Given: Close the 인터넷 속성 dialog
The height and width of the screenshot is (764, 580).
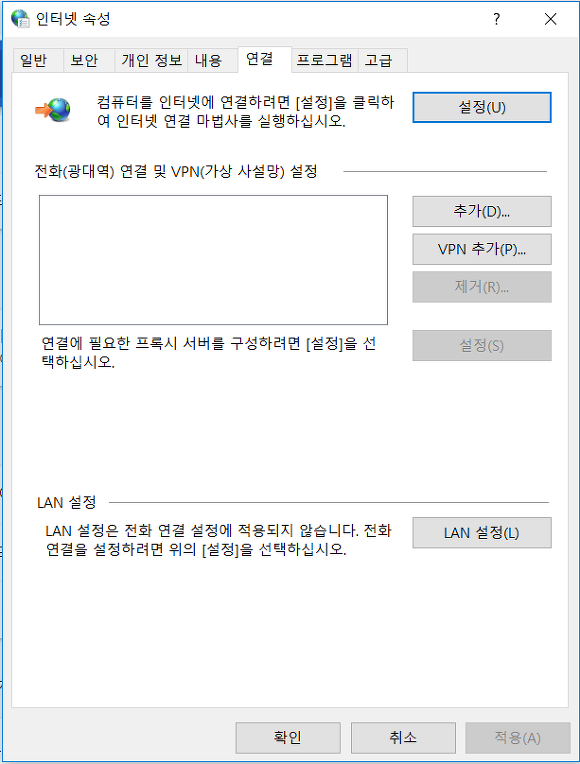Looking at the screenshot, I should click(x=551, y=19).
